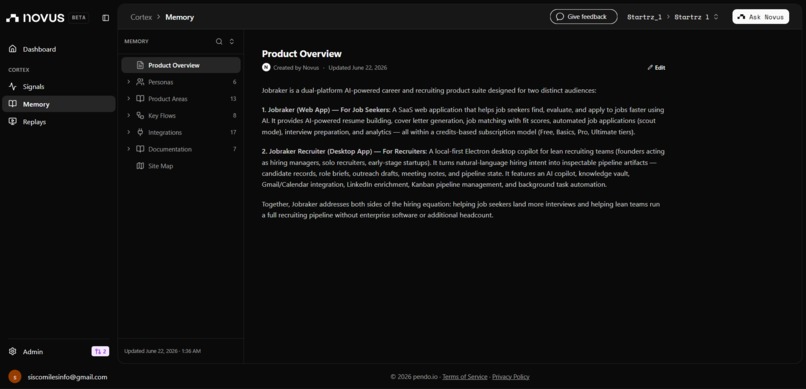The height and width of the screenshot is (389, 806).
Task: Select Site Map in memory tree
Action: coord(181,166)
